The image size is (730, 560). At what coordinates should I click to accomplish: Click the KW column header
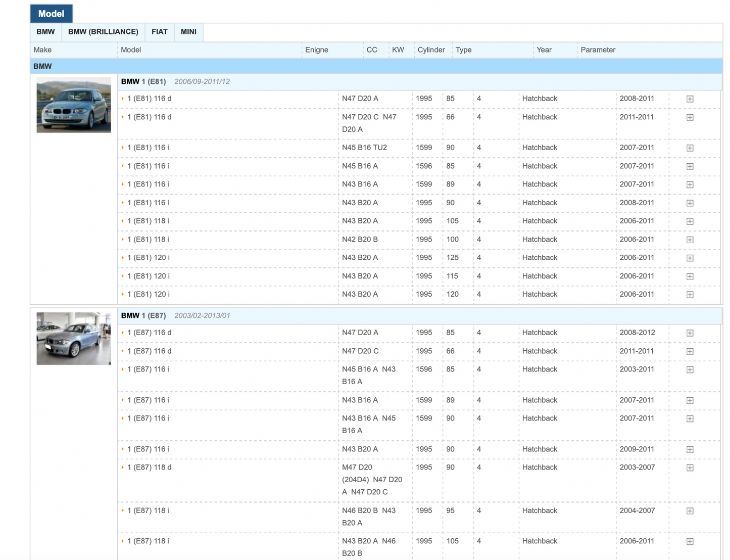tap(398, 50)
